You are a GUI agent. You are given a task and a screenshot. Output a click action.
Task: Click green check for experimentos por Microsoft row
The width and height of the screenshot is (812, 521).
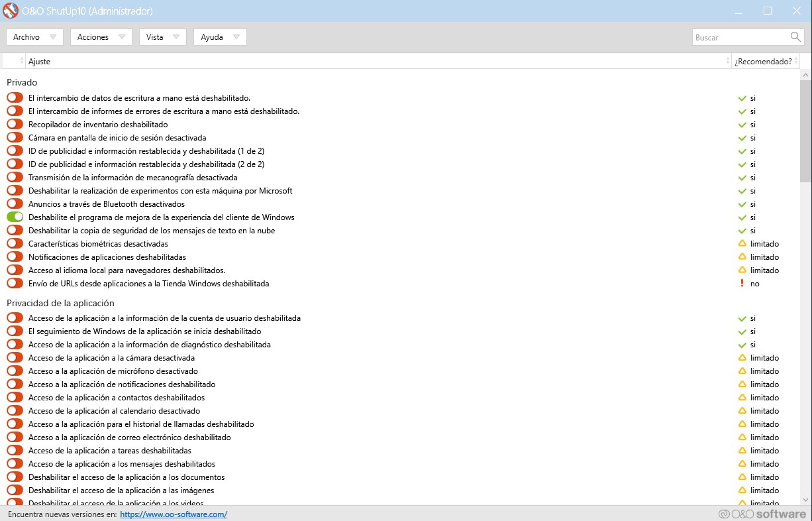pos(742,191)
